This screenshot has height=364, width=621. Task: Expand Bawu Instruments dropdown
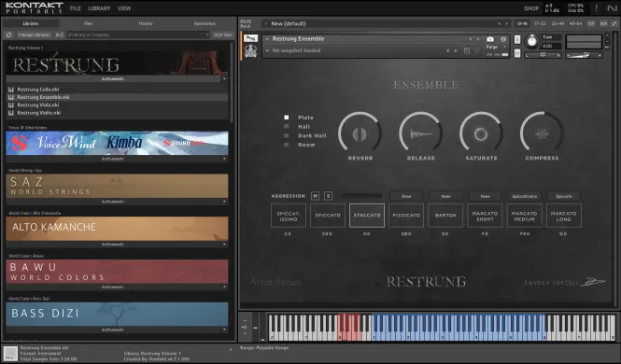(224, 287)
